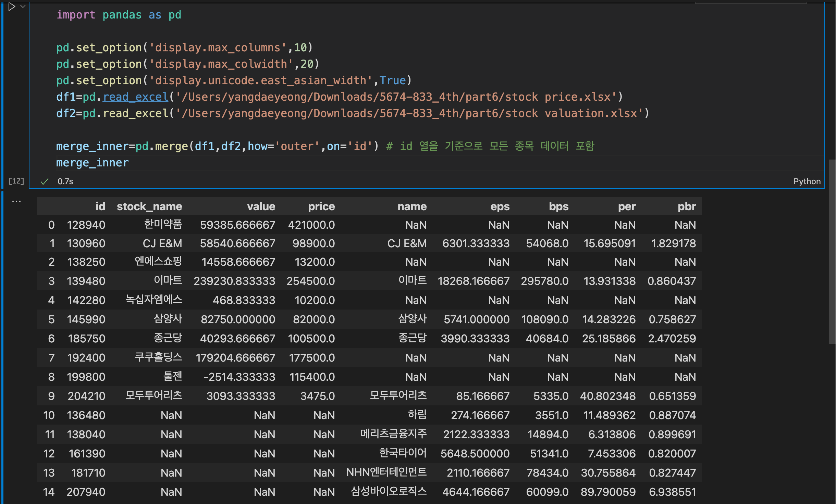The image size is (836, 504).
Task: Click the 'price' column header
Action: [321, 206]
